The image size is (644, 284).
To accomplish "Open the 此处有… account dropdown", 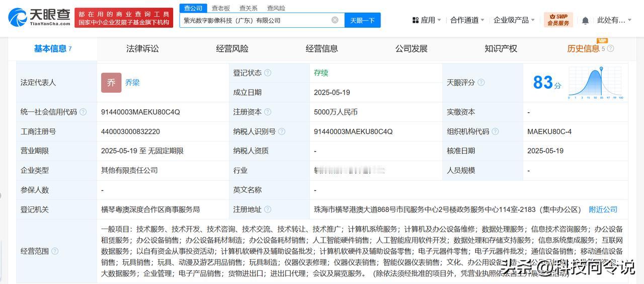I will [x=615, y=20].
